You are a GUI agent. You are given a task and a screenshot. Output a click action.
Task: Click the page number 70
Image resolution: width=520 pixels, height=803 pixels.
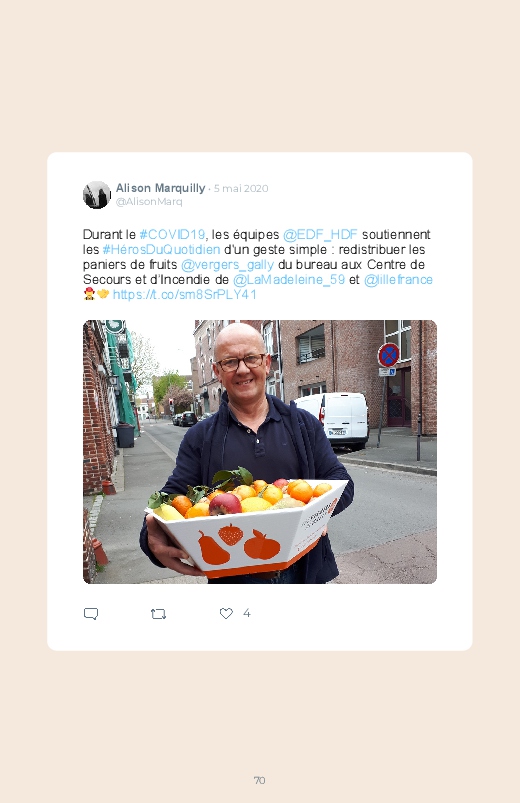pos(260,780)
